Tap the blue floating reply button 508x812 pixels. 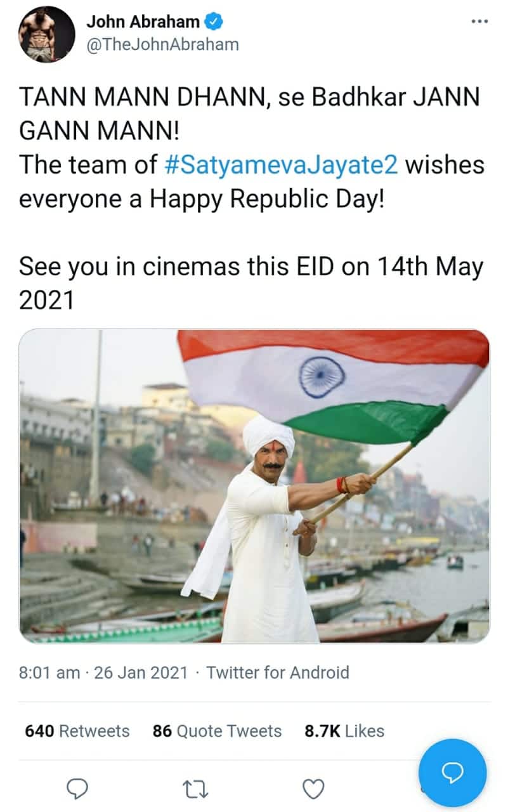pyautogui.click(x=453, y=772)
